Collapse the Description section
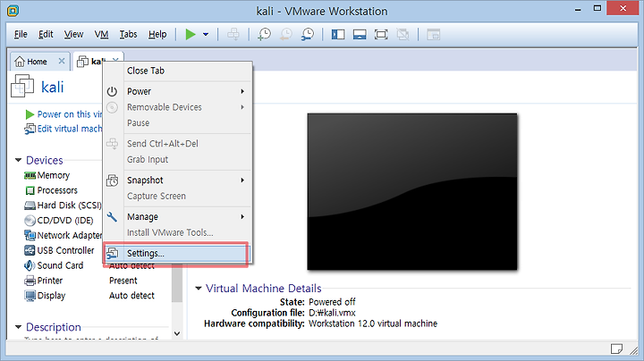This screenshot has height=361, width=644. point(18,327)
